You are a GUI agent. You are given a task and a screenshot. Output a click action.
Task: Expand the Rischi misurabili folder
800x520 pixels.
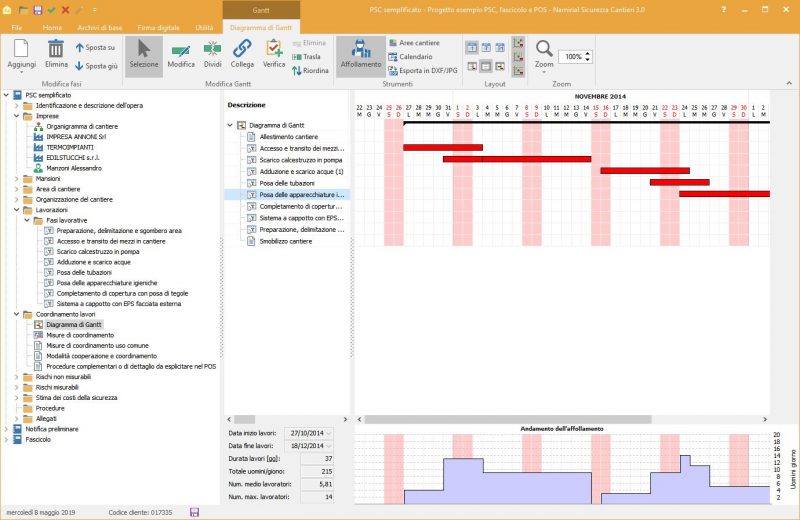(x=17, y=387)
